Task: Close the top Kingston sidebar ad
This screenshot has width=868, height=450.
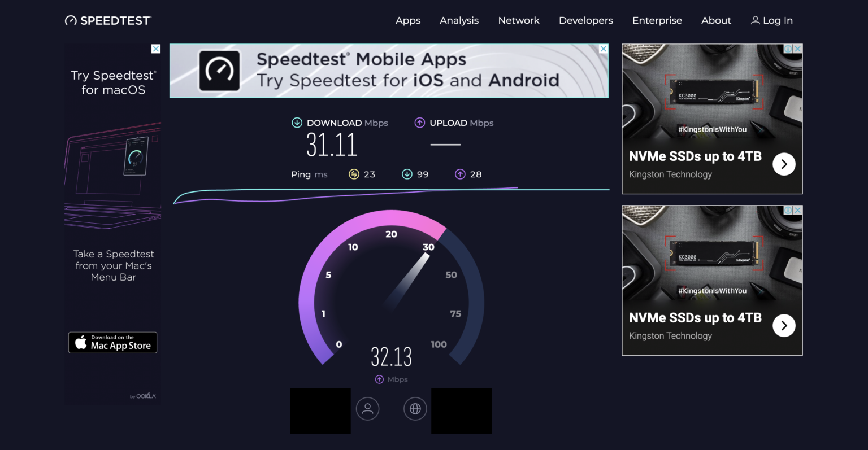Action: click(x=797, y=49)
